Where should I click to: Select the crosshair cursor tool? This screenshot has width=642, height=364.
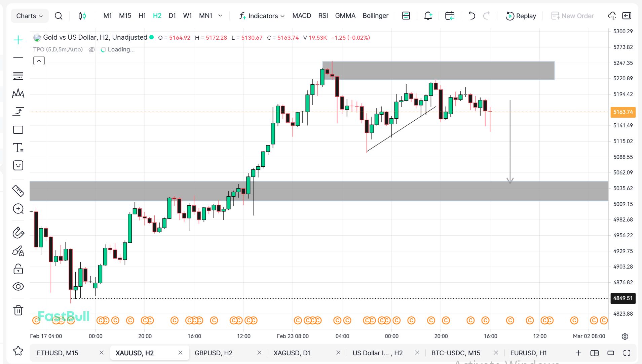pos(18,40)
